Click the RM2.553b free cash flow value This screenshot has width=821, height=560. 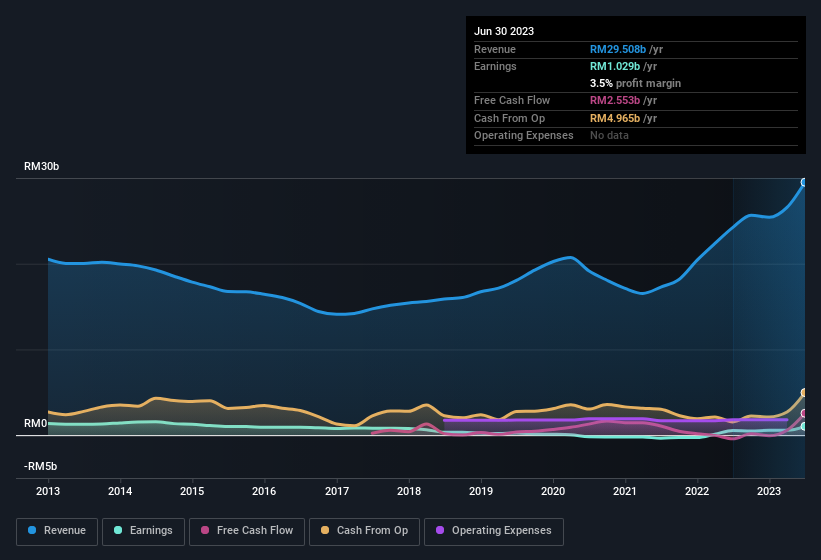(615, 100)
